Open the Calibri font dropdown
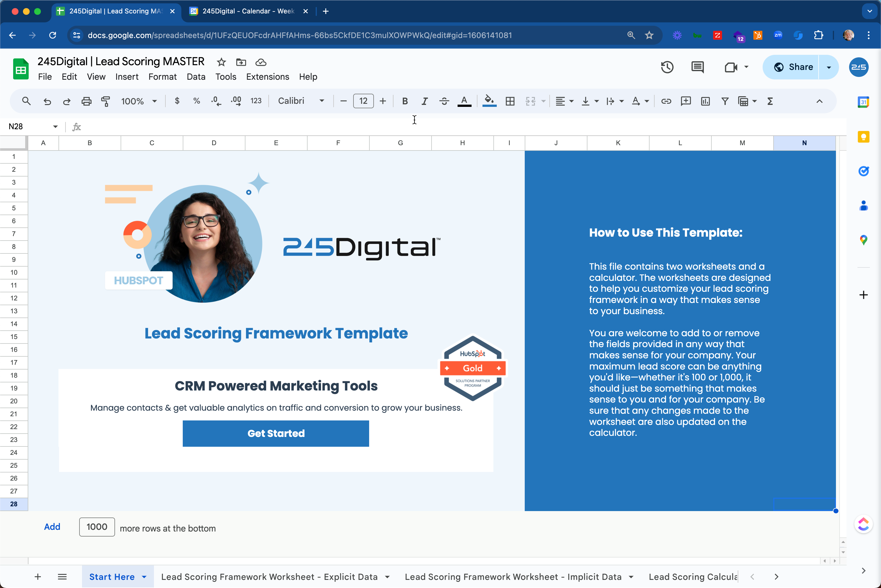 pos(301,101)
